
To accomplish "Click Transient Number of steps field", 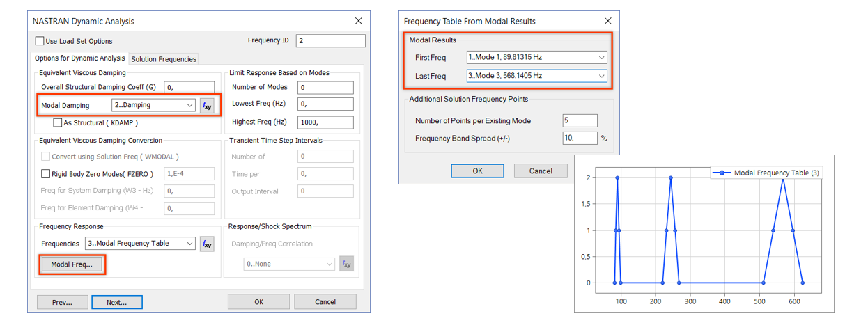I will pos(325,157).
